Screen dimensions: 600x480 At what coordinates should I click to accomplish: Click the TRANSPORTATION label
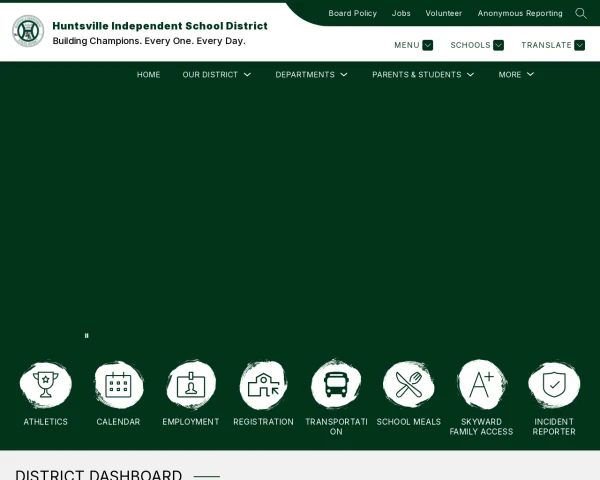tap(336, 426)
